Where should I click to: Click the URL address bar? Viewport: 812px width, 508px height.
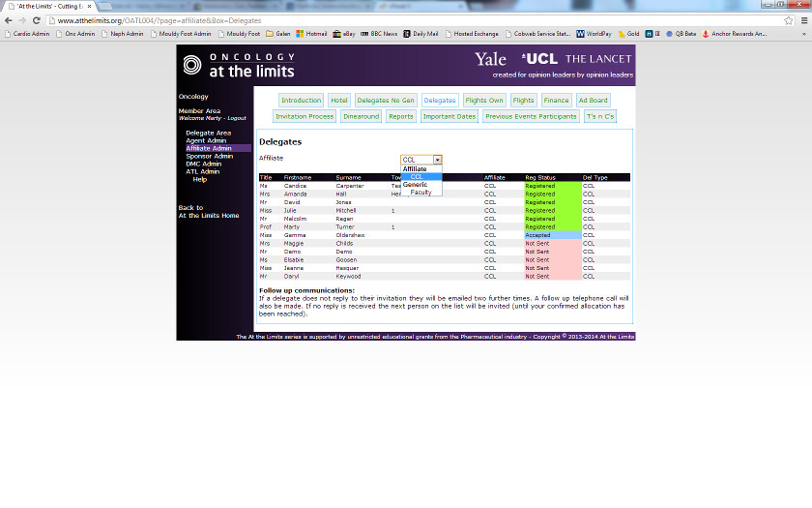pos(415,20)
